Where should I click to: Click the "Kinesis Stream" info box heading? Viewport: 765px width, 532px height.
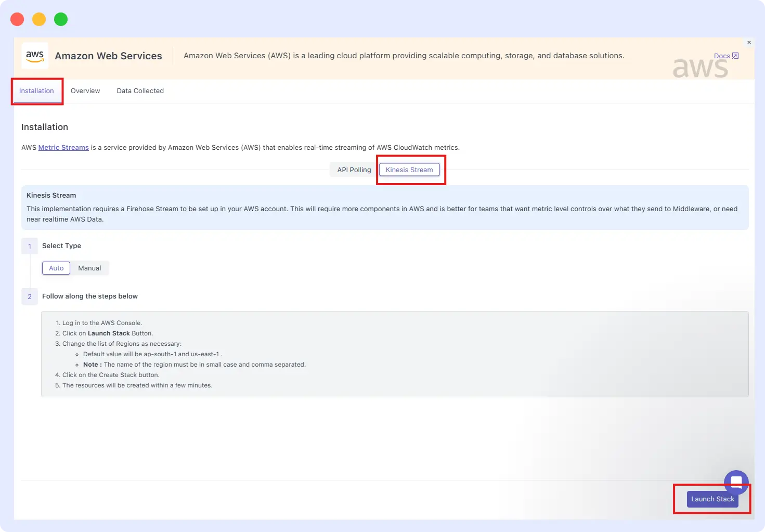tap(51, 196)
